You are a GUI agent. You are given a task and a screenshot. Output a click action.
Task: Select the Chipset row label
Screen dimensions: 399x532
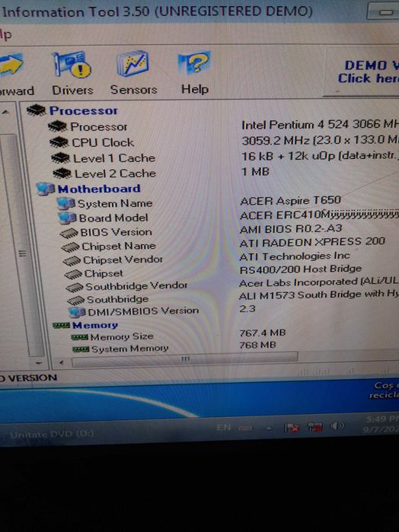click(104, 273)
